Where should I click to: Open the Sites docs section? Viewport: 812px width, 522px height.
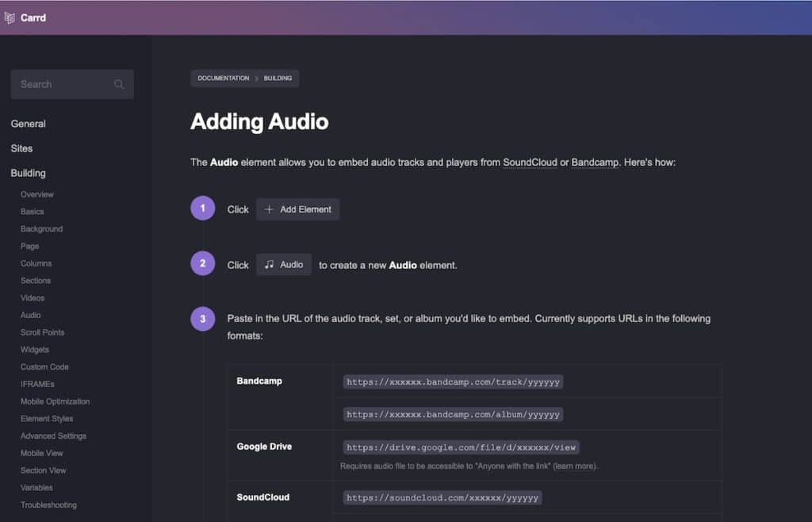point(21,148)
